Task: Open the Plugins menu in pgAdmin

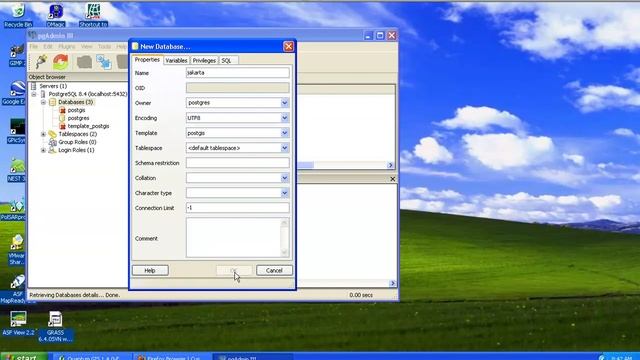Action: click(x=67, y=47)
